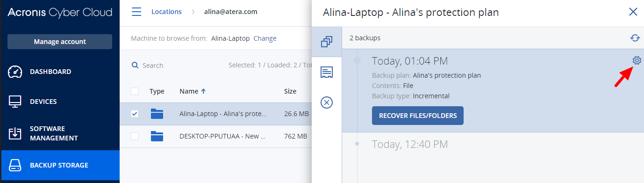The width and height of the screenshot is (644, 183).
Task: Uncheck the Alina-Laptop backup checkbox
Action: (135, 114)
